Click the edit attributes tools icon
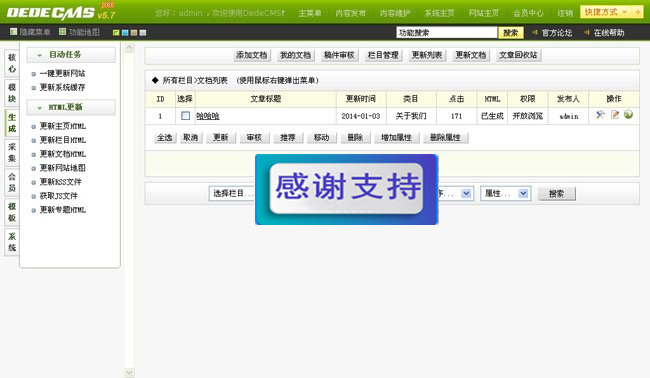 600,115
